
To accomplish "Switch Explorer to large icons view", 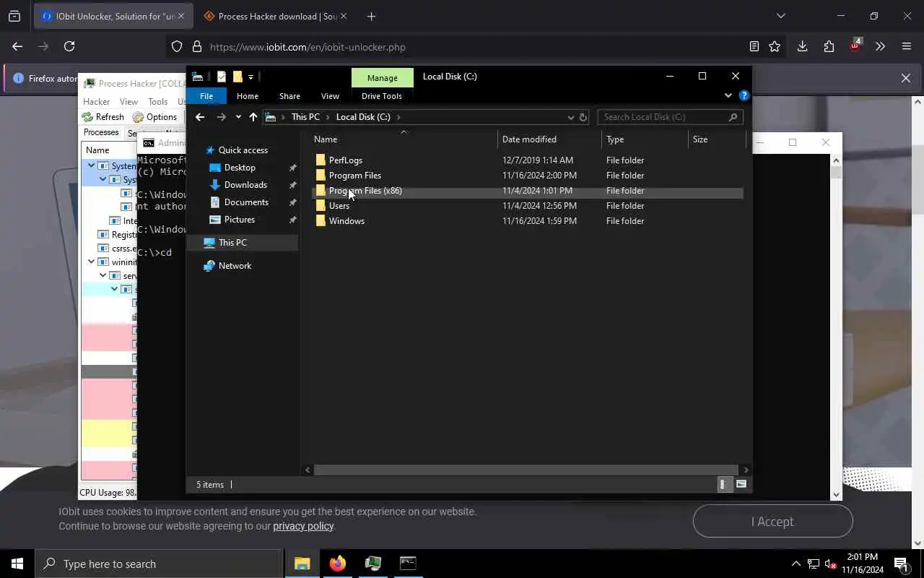I will coord(741,485).
